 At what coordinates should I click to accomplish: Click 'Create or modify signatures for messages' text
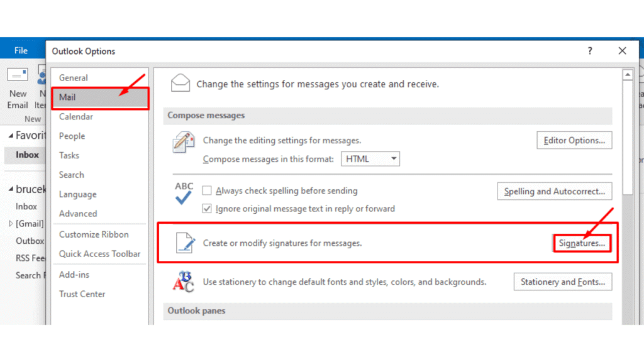(282, 243)
